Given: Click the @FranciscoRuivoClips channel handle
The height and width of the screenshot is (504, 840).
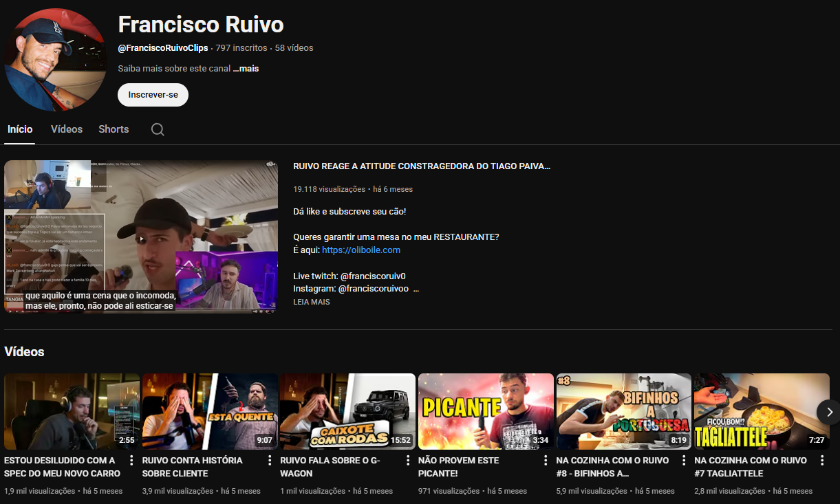Looking at the screenshot, I should click(163, 47).
